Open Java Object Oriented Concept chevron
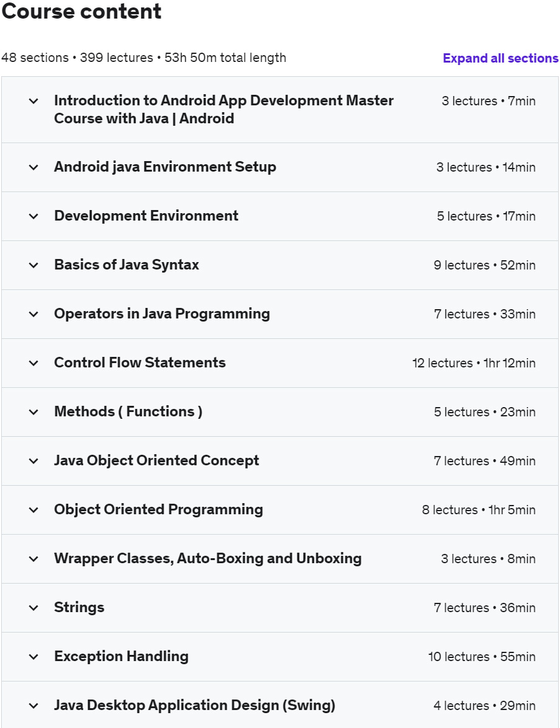Screen dimensions: 560x728 33,461
